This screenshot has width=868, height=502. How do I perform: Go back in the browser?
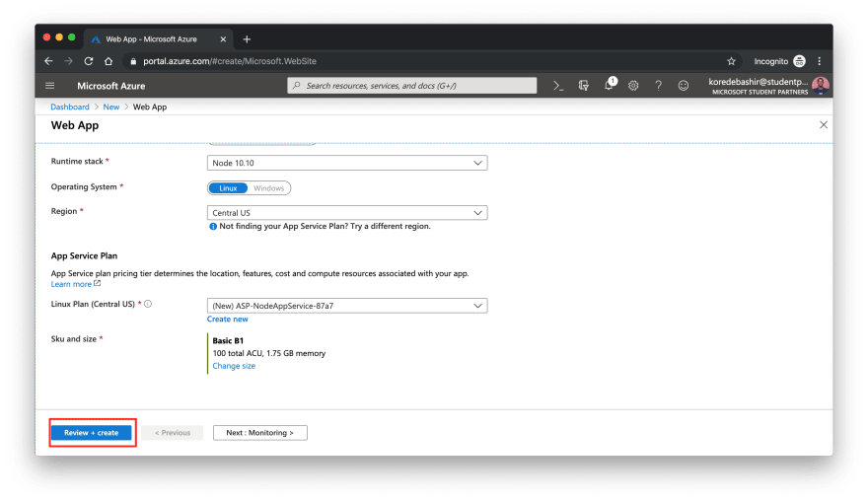[x=48, y=61]
